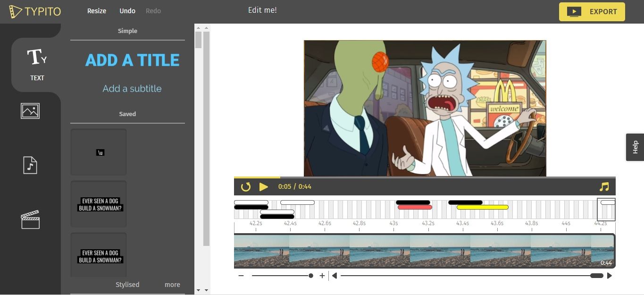This screenshot has width=644, height=295.
Task: Click the 42.6s mark on the ruler
Action: click(x=324, y=224)
